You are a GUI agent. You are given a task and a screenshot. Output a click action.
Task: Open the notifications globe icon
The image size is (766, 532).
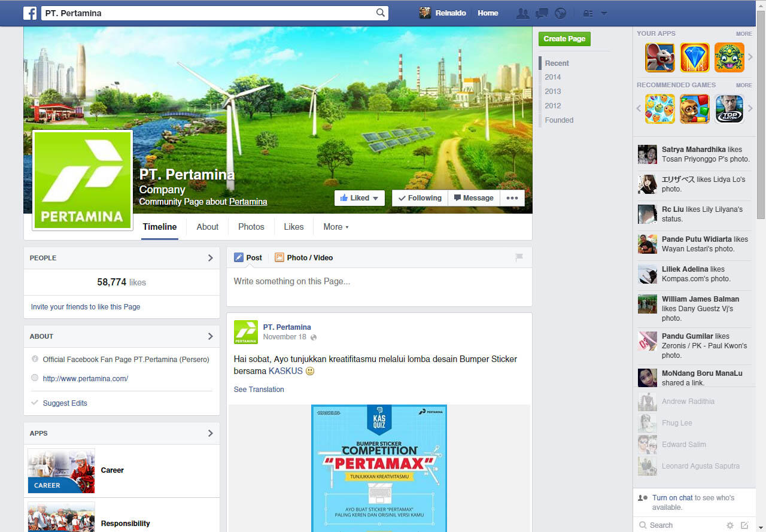(x=561, y=13)
